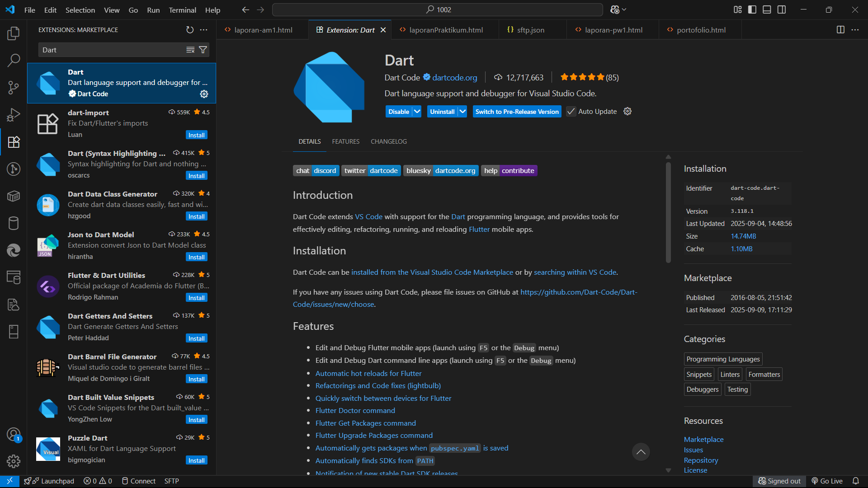Open the Explorer file view
The height and width of the screenshot is (488, 868).
click(14, 33)
